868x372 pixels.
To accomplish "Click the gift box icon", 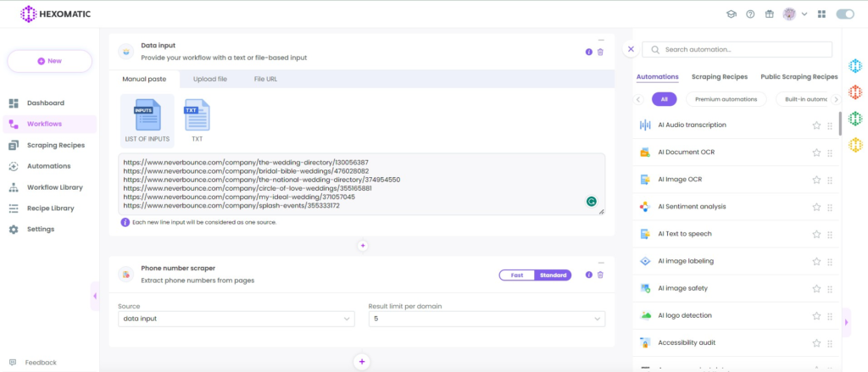I will [x=769, y=14].
